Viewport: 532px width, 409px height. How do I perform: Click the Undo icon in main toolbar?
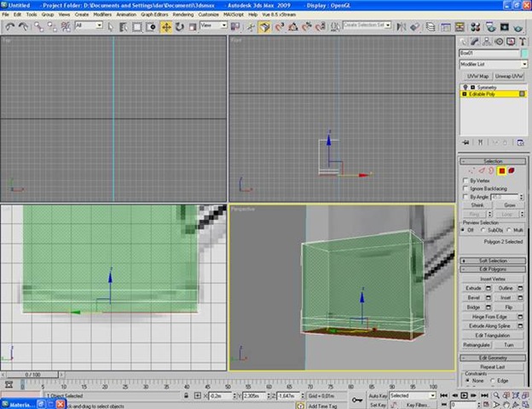pyautogui.click(x=9, y=26)
